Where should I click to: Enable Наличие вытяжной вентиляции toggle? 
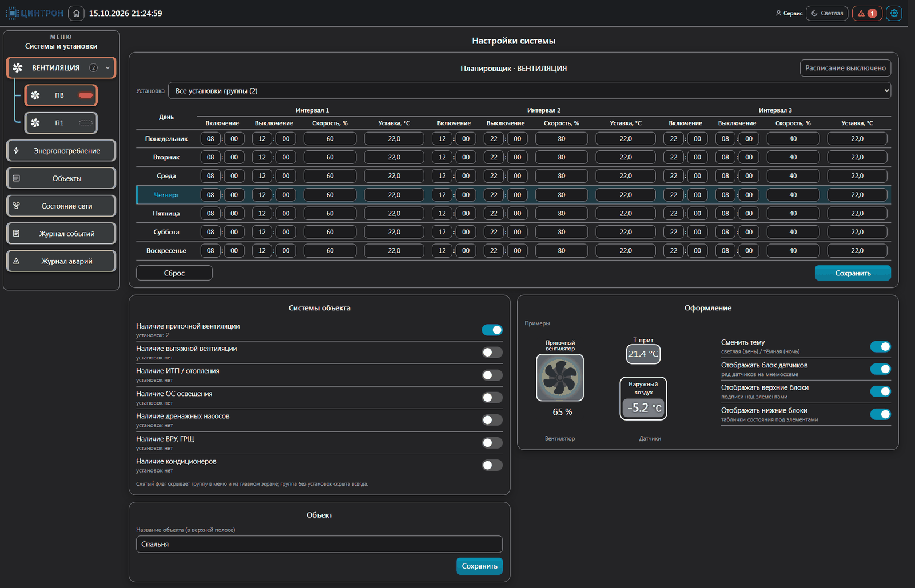pos(492,353)
